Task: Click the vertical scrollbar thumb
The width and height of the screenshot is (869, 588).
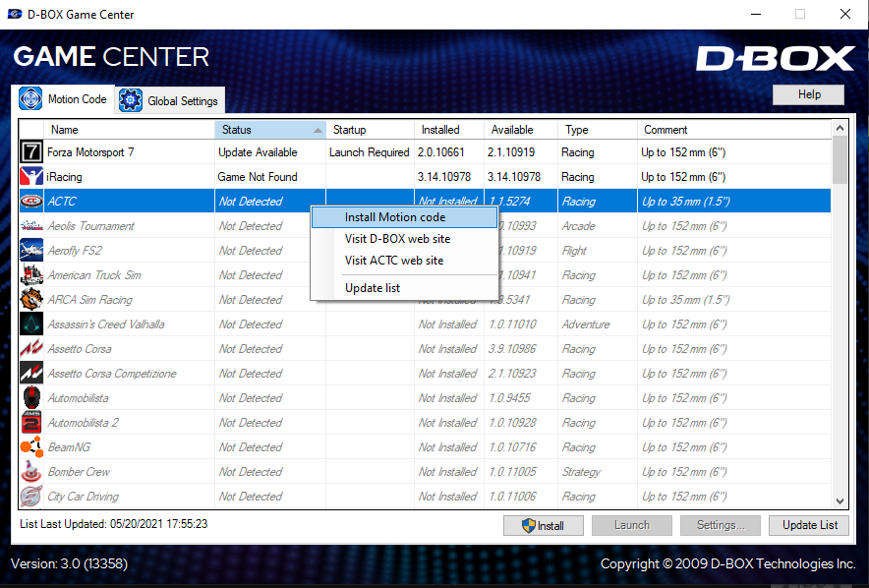Action: (x=840, y=159)
